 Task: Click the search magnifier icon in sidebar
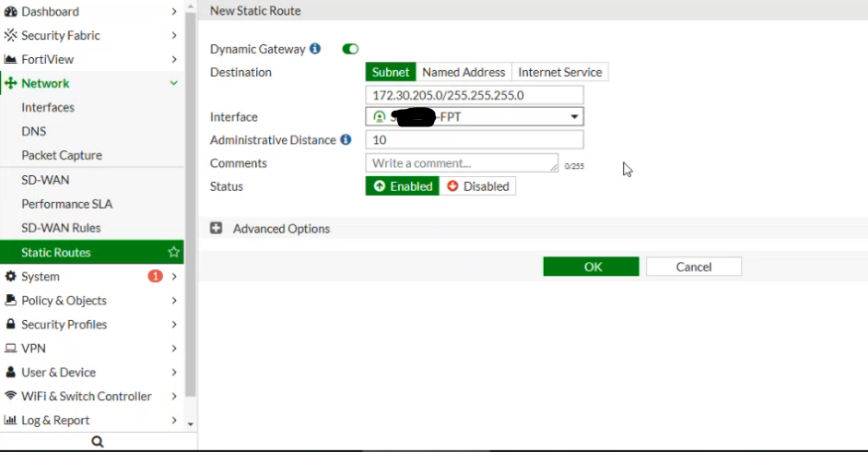tap(98, 442)
